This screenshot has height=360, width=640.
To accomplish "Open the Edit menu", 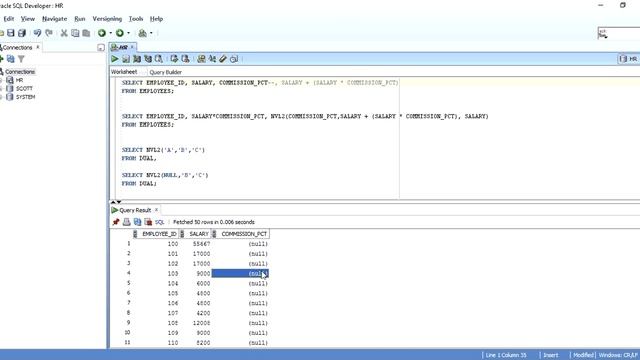I will [x=9, y=19].
